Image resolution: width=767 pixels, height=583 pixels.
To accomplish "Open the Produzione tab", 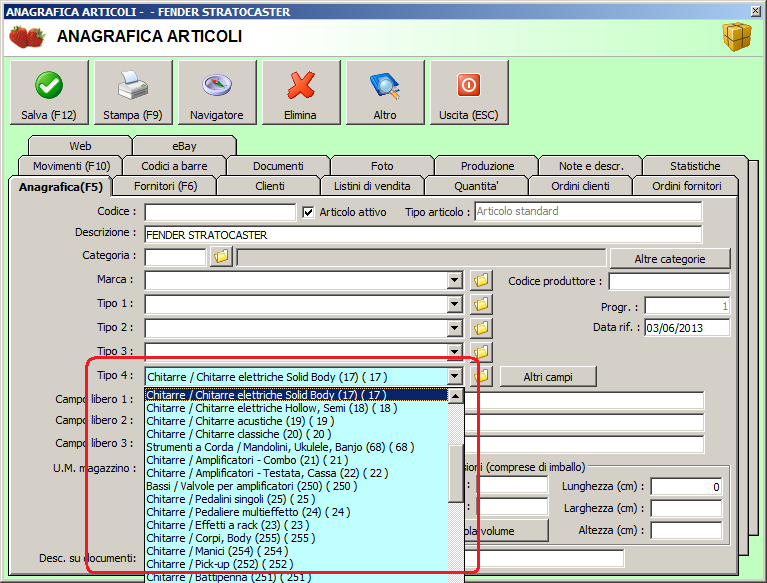I will (487, 166).
